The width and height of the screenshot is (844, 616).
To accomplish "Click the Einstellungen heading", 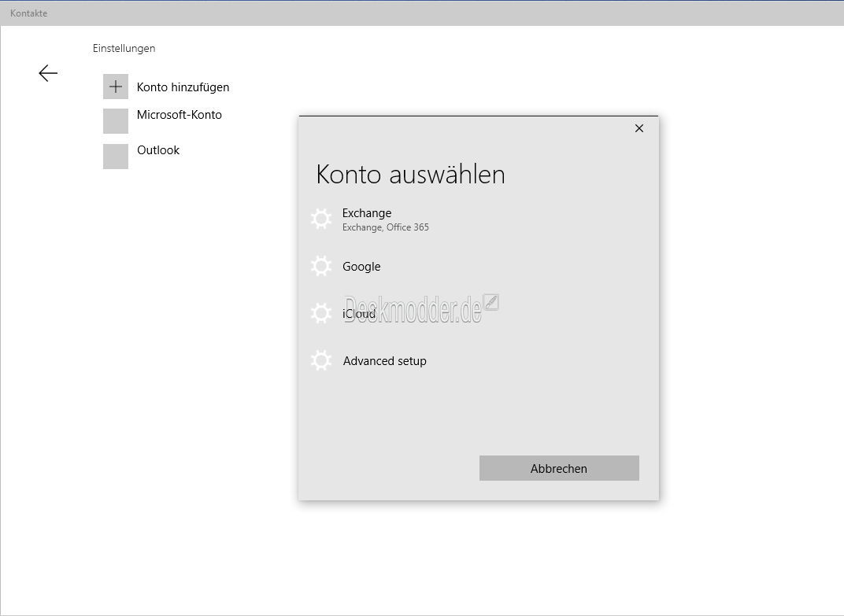I will (124, 49).
